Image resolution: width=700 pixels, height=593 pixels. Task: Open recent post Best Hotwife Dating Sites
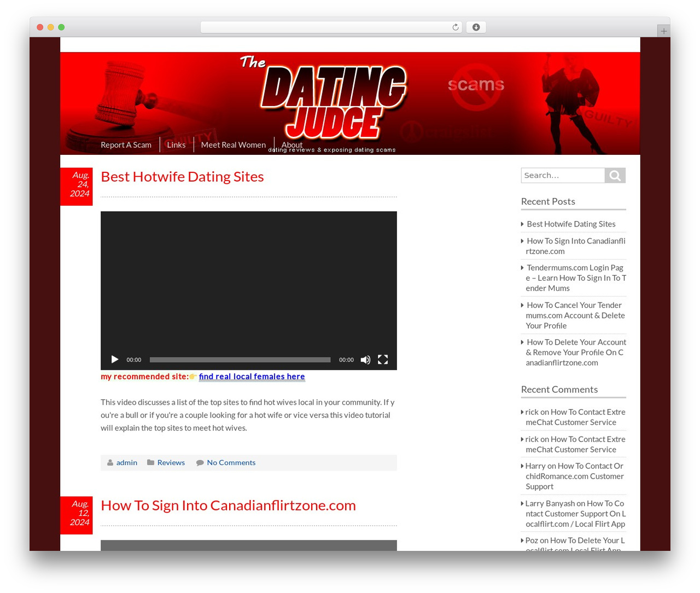pyautogui.click(x=571, y=224)
